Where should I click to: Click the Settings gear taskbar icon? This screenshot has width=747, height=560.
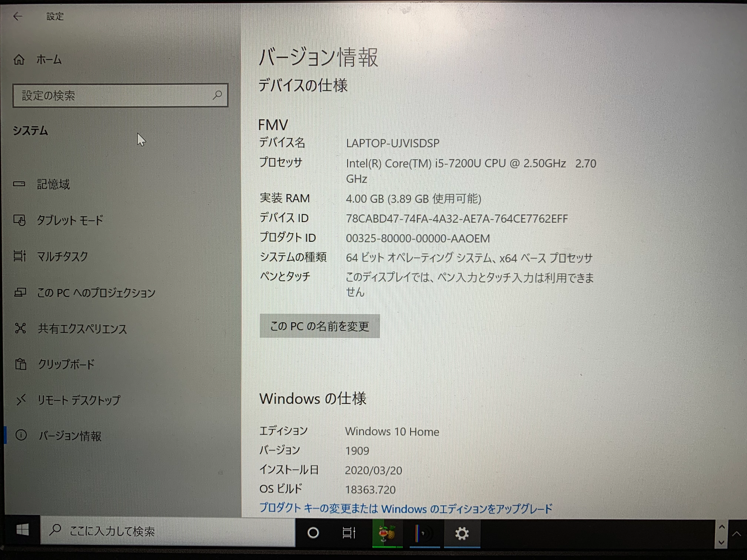pyautogui.click(x=462, y=534)
